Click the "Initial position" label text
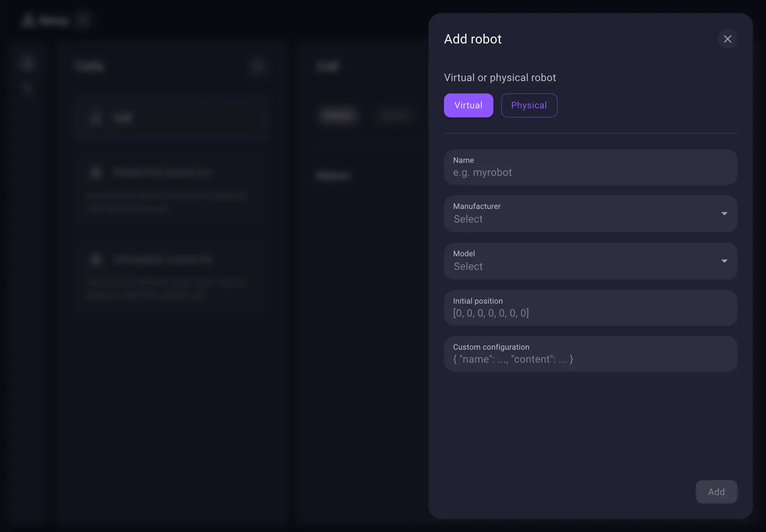Viewport: 766px width, 532px height. point(477,301)
